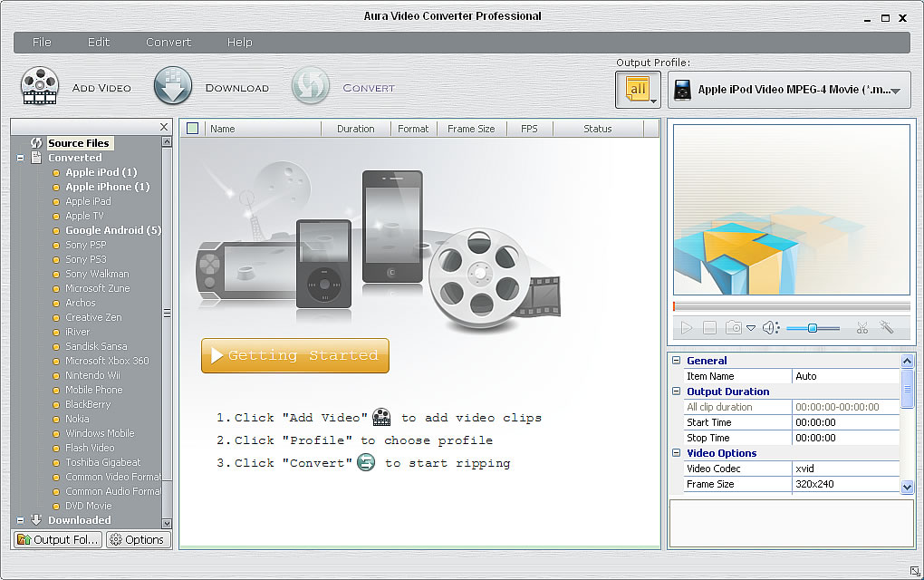924x580 pixels.
Task: Collapse the Converted tree node
Action: click(20, 158)
